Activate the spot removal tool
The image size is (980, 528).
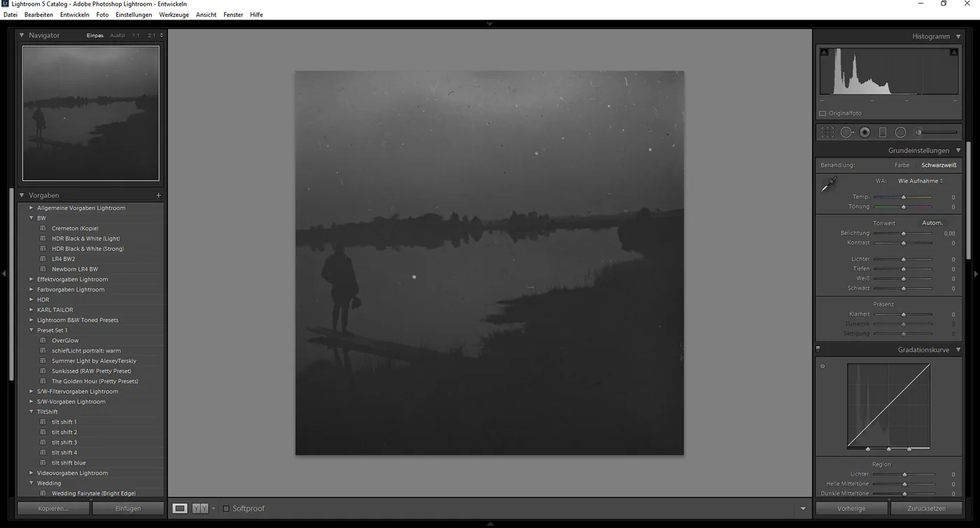click(x=847, y=132)
